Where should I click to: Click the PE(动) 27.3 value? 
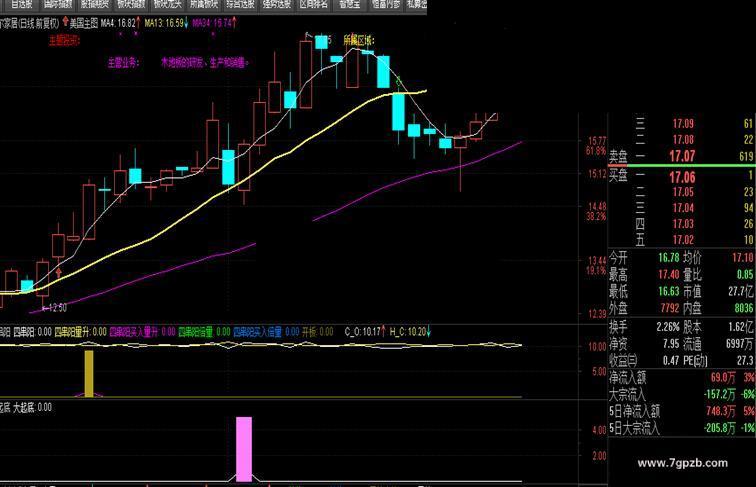(745, 360)
